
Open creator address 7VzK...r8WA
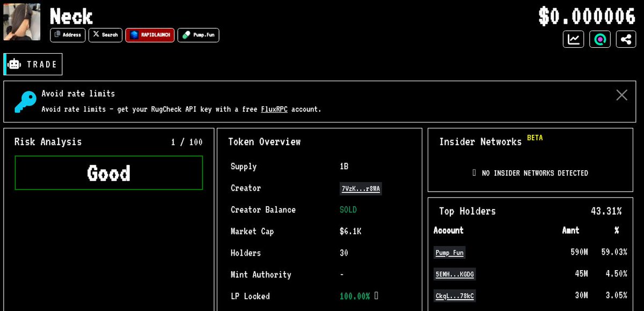coord(361,189)
